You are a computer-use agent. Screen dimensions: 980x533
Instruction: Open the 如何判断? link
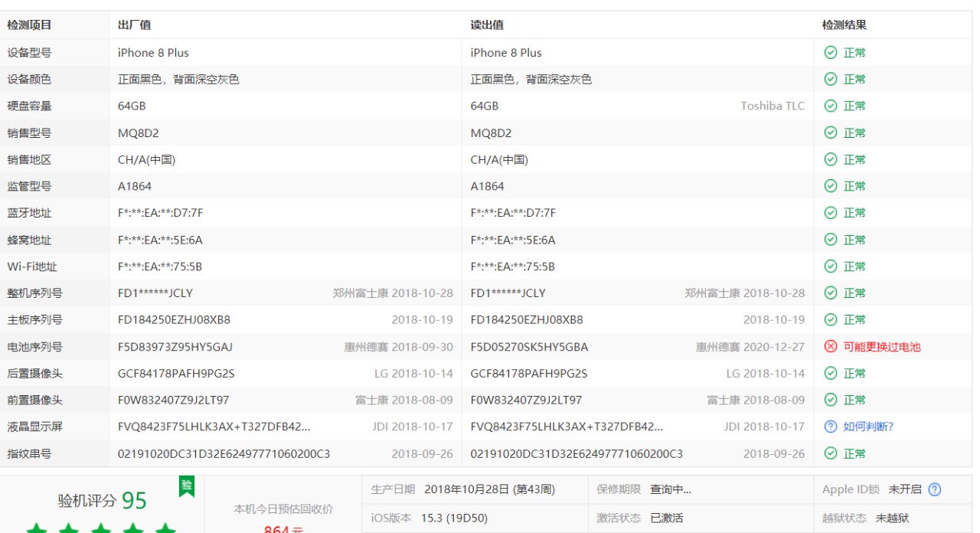coord(869,427)
